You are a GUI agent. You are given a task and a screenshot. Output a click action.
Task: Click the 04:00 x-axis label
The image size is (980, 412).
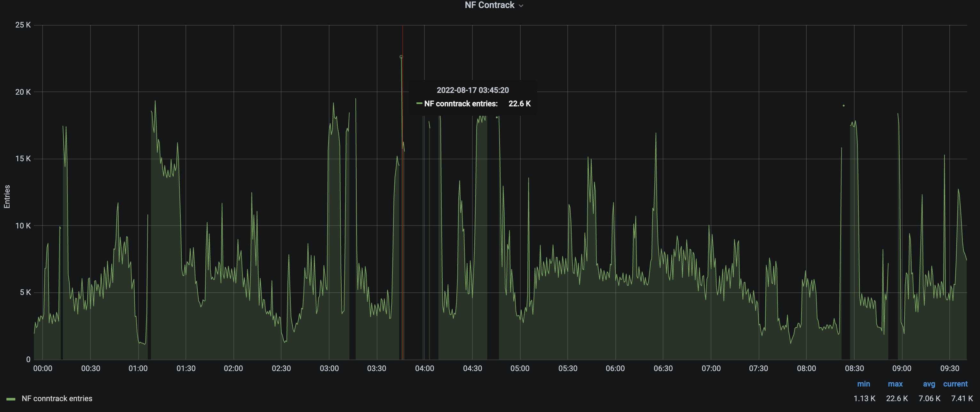424,368
